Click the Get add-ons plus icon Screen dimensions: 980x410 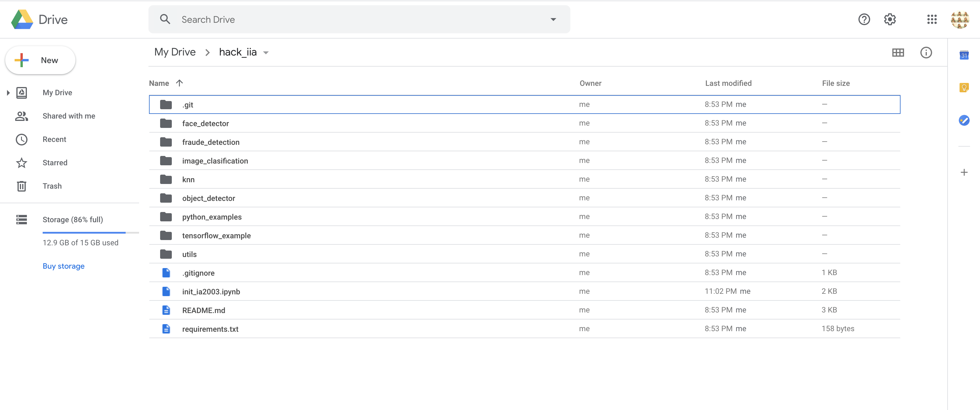point(964,173)
